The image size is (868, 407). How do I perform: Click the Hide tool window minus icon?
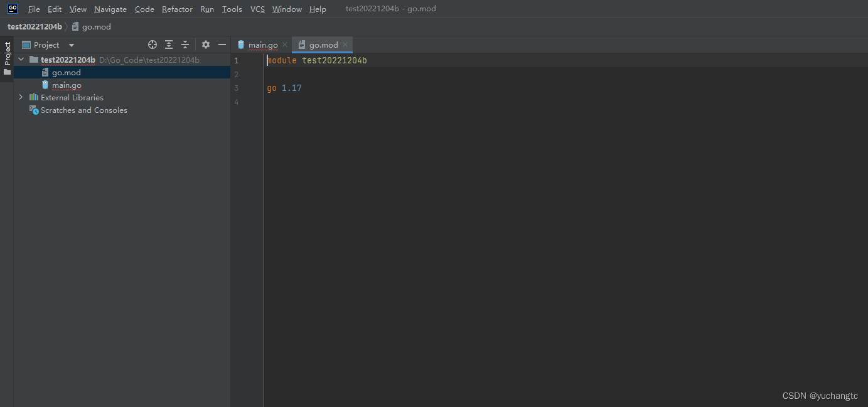[x=222, y=45]
